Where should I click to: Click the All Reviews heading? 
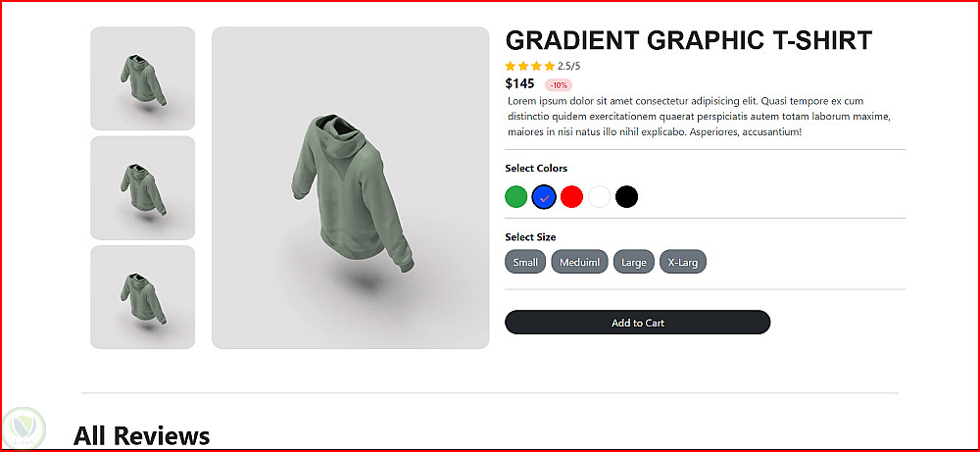click(x=141, y=435)
